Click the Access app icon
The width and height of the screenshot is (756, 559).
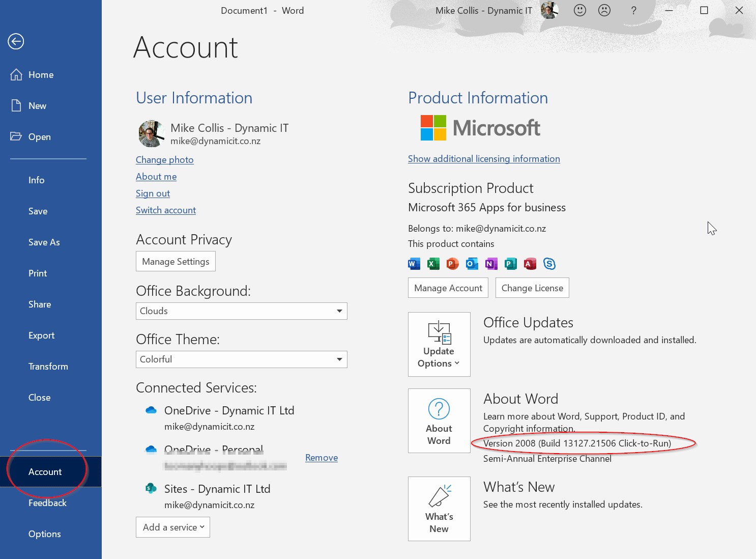point(530,264)
